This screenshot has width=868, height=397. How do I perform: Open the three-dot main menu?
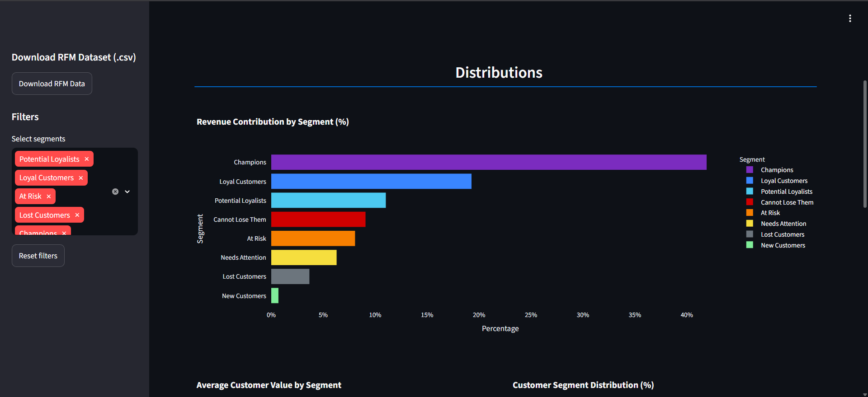pos(850,19)
